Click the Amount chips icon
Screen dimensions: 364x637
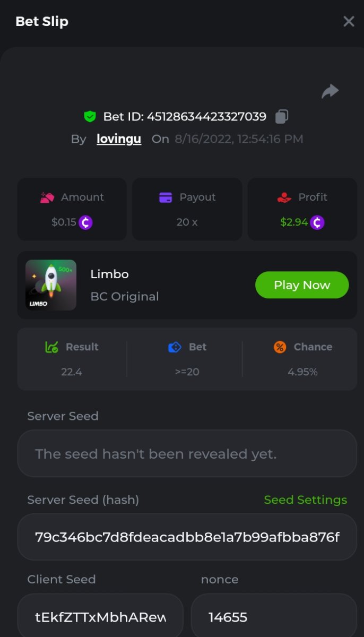pos(47,197)
